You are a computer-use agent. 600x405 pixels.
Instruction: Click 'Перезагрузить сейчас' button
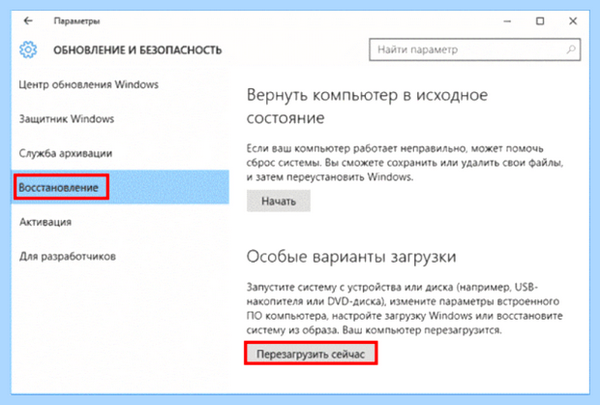tap(310, 354)
